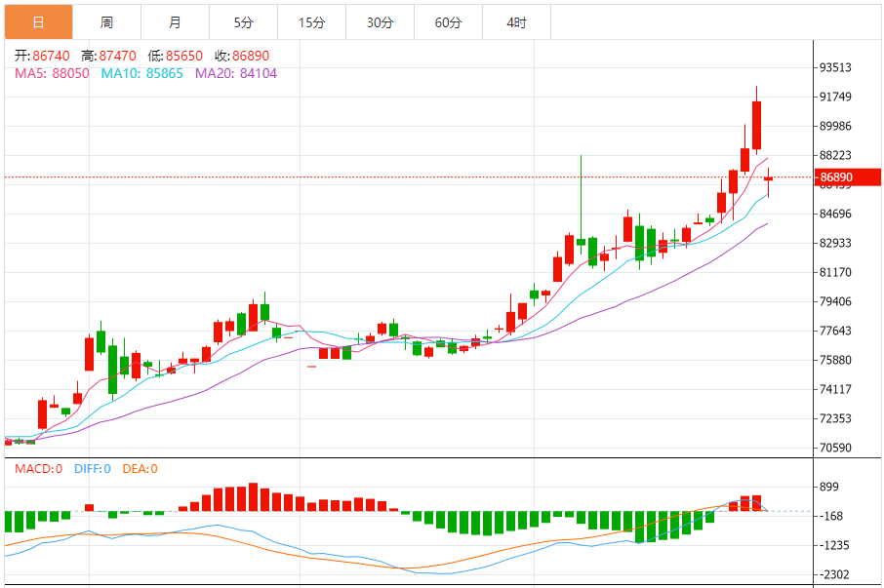Select the 15分 timeframe tab

pos(311,21)
